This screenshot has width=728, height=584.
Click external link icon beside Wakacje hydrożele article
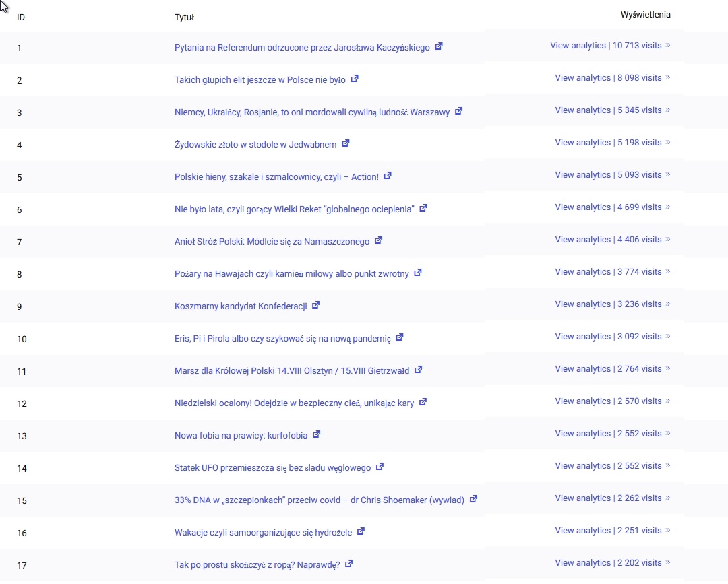[361, 531]
